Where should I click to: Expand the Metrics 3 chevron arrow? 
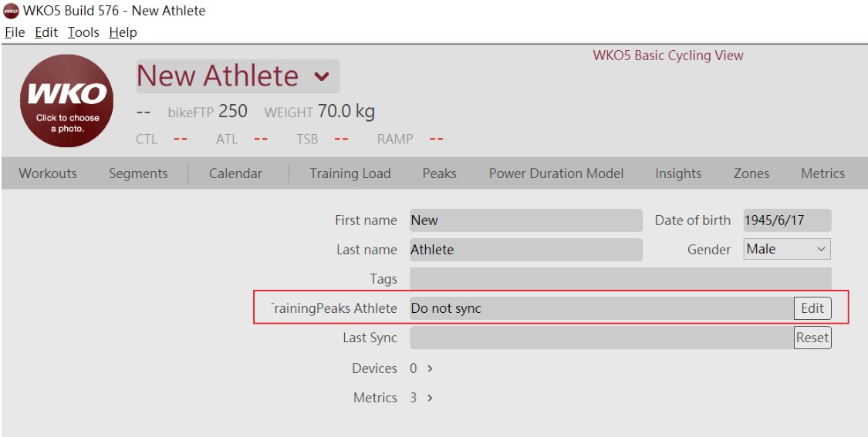tap(430, 398)
